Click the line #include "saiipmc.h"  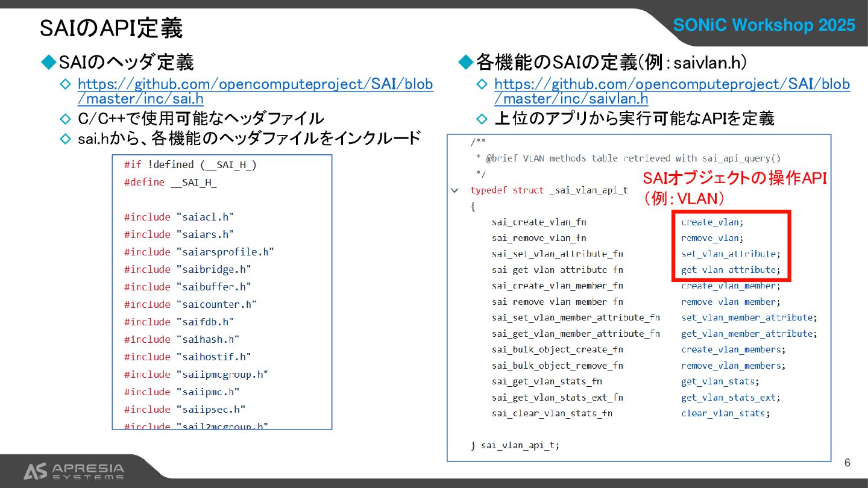182,392
